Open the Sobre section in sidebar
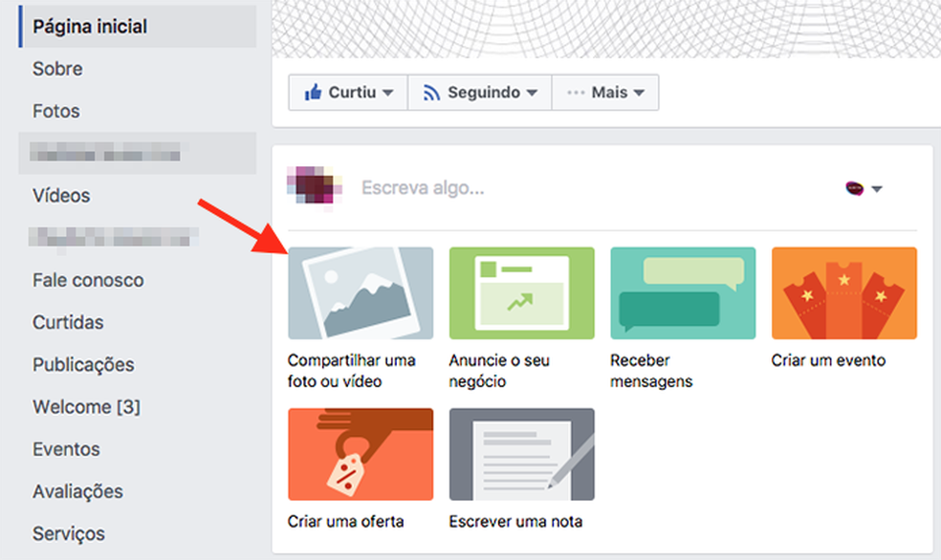The height and width of the screenshot is (560, 941). tap(59, 69)
